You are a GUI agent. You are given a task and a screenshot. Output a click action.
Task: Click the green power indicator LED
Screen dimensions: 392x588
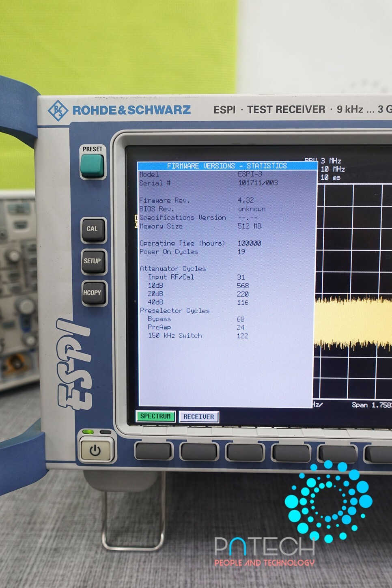tap(88, 432)
